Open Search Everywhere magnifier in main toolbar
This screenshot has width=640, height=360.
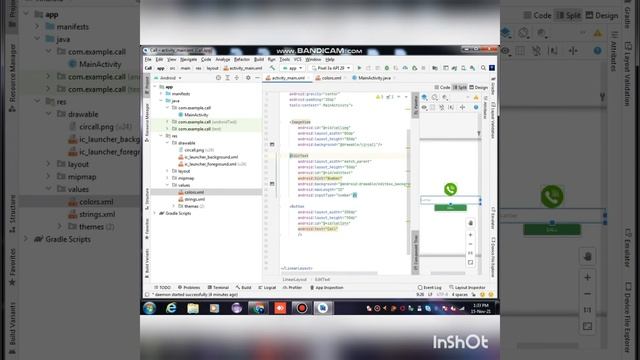pyautogui.click(x=483, y=68)
